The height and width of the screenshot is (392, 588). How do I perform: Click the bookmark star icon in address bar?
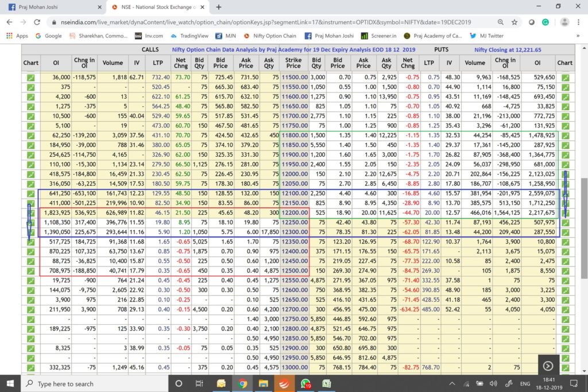pos(514,22)
